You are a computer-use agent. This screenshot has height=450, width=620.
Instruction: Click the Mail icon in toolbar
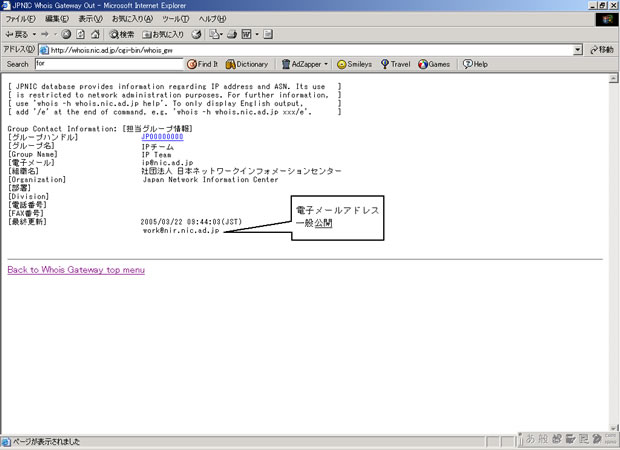[215, 34]
